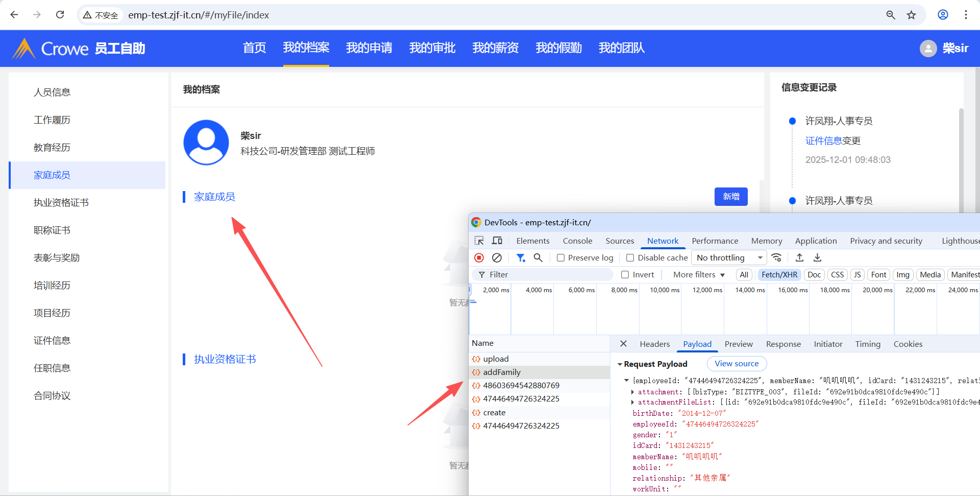Open the No throttling dropdown
The height and width of the screenshot is (496, 980).
click(729, 258)
